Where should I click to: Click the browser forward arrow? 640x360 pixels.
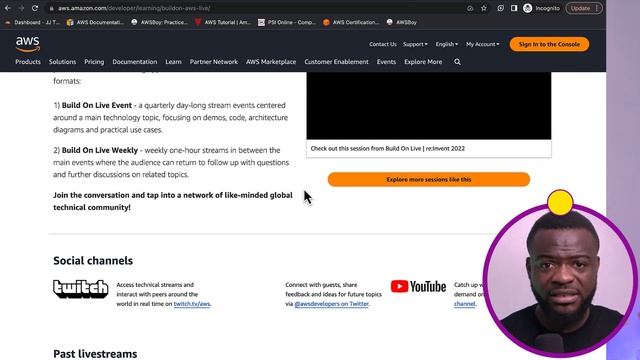[x=21, y=8]
